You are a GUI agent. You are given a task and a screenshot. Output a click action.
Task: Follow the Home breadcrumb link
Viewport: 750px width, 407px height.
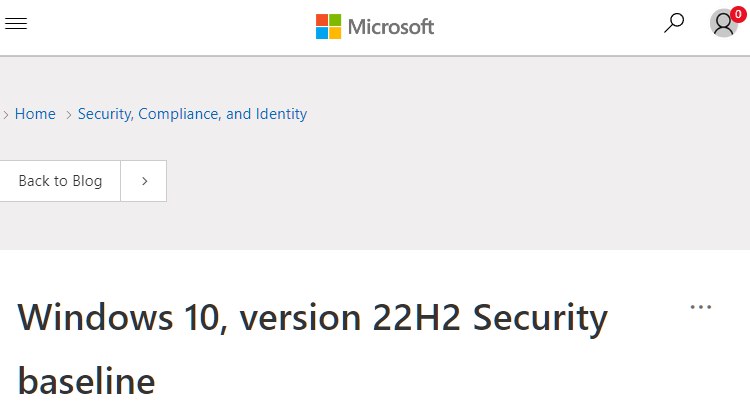[35, 114]
